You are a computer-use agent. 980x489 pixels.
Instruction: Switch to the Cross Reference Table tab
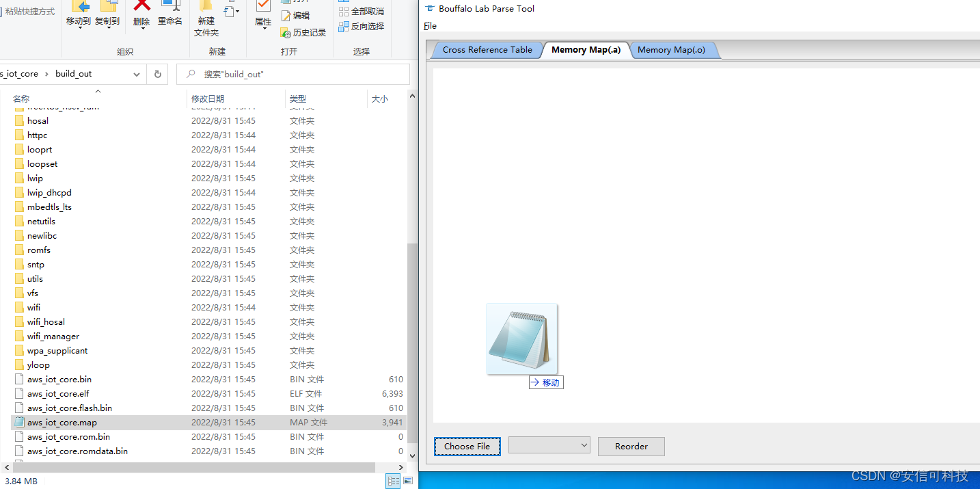tap(487, 50)
